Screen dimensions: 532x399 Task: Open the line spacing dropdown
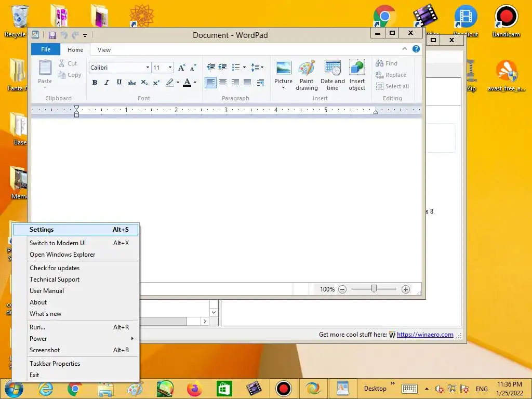coord(257,68)
